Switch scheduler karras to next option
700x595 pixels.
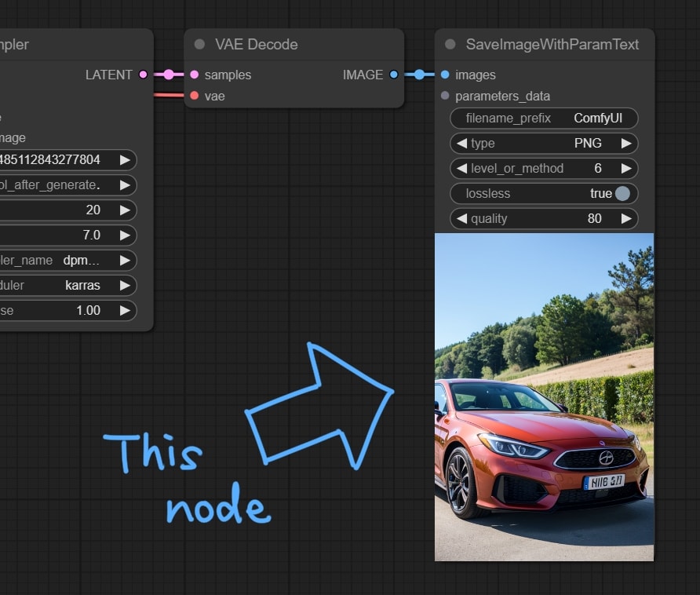click(125, 285)
